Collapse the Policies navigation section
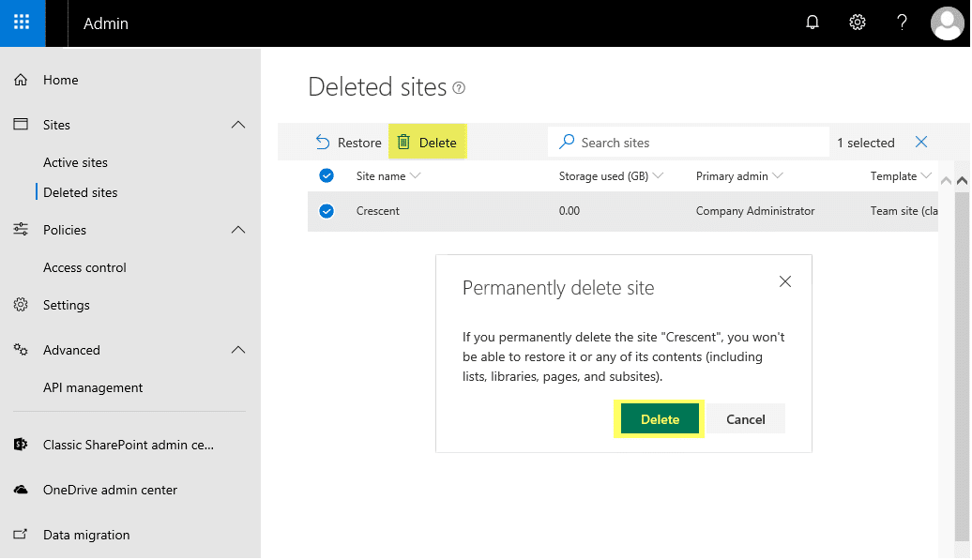Viewport: 972px width, 560px height. coord(238,230)
